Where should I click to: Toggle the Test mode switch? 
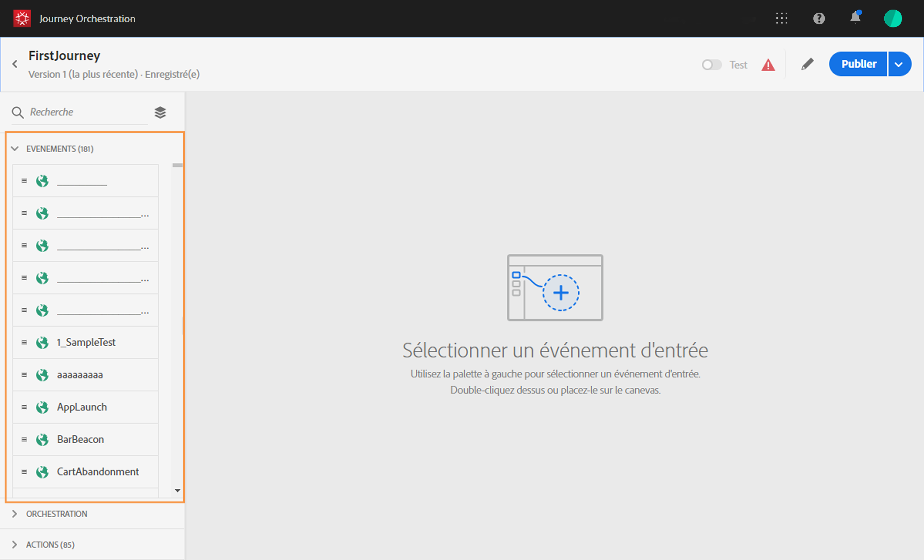tap(711, 65)
